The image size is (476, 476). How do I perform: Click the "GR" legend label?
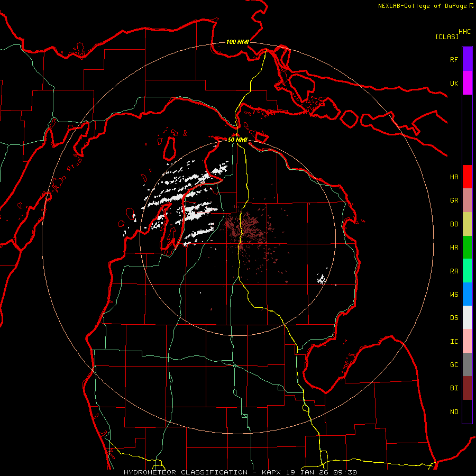point(454,200)
